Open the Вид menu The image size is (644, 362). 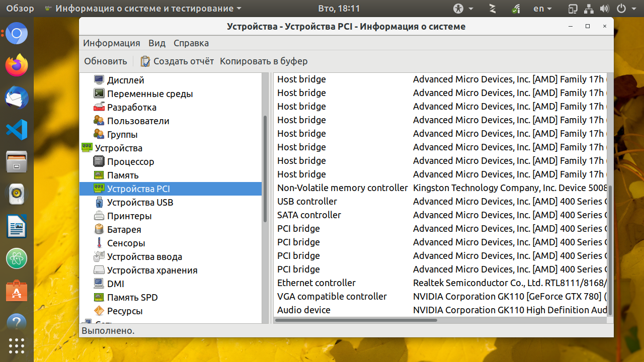point(157,43)
